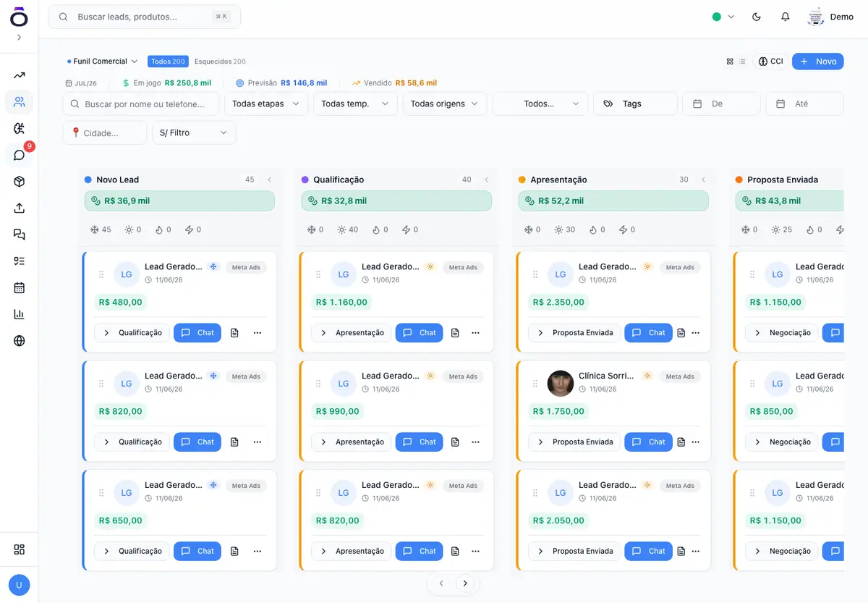Screen dimensions: 868x603
Task: Click the Clínica Sorri... avatar photo
Action: (x=561, y=384)
